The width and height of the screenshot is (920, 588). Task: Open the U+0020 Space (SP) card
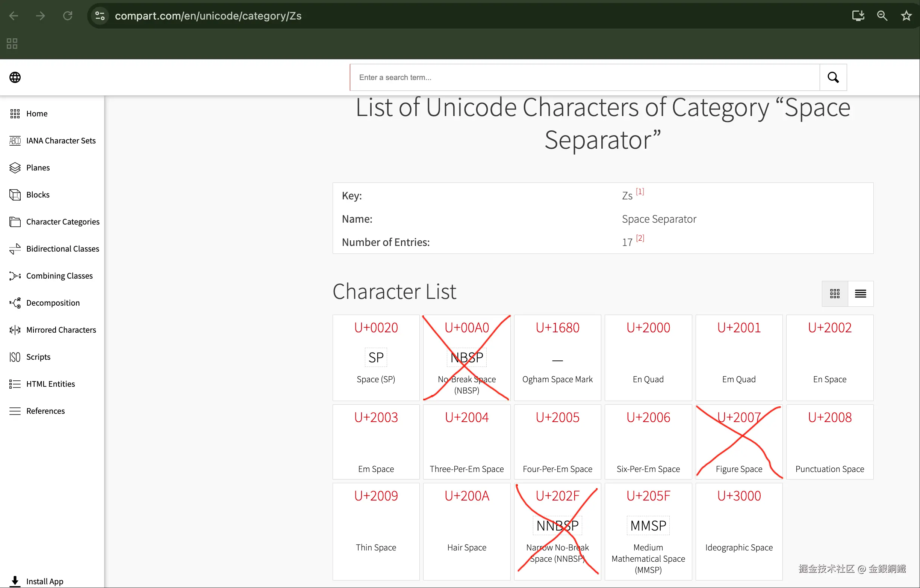tap(376, 357)
